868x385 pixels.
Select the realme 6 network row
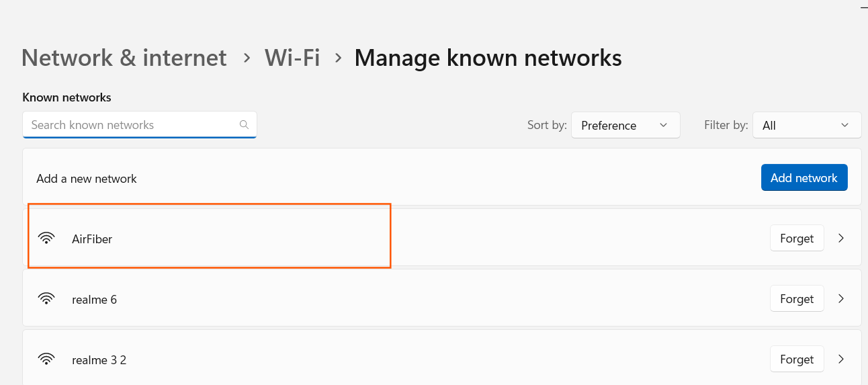442,298
